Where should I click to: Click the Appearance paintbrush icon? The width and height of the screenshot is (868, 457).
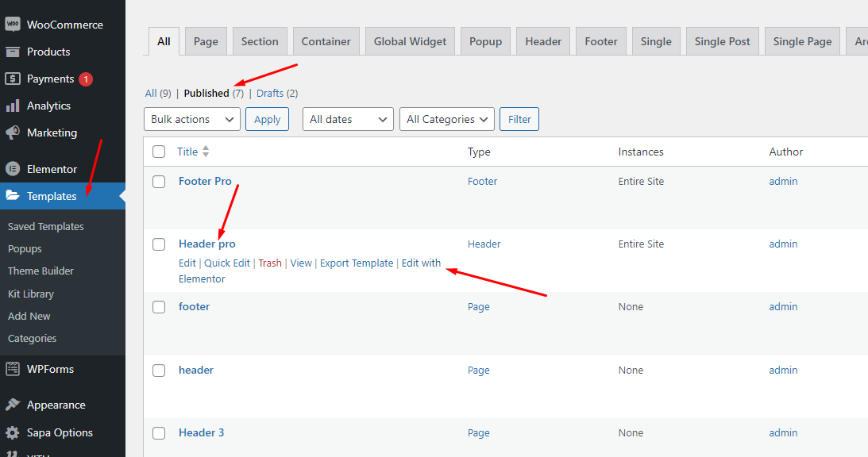13,405
